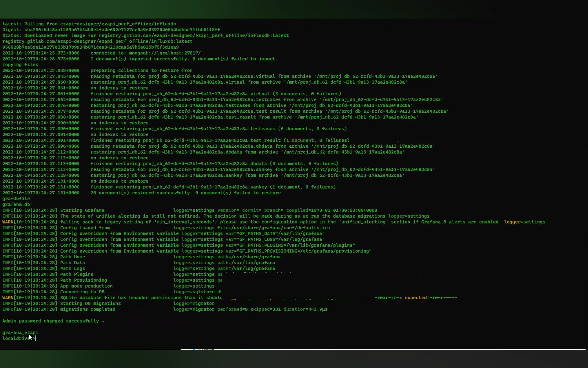Click the grafdbfile output line
This screenshot has width=588, height=368.
point(16,198)
